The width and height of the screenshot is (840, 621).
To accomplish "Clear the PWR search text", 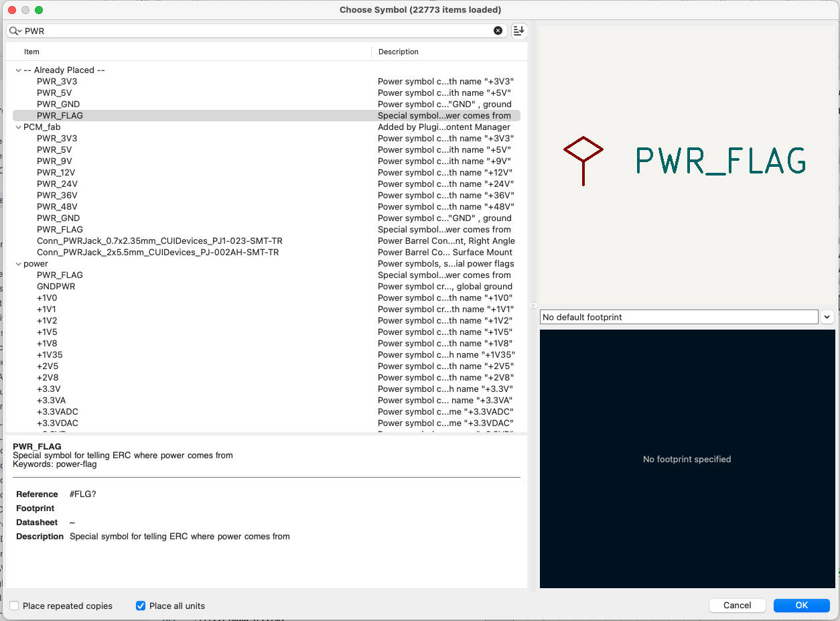I will pyautogui.click(x=498, y=31).
